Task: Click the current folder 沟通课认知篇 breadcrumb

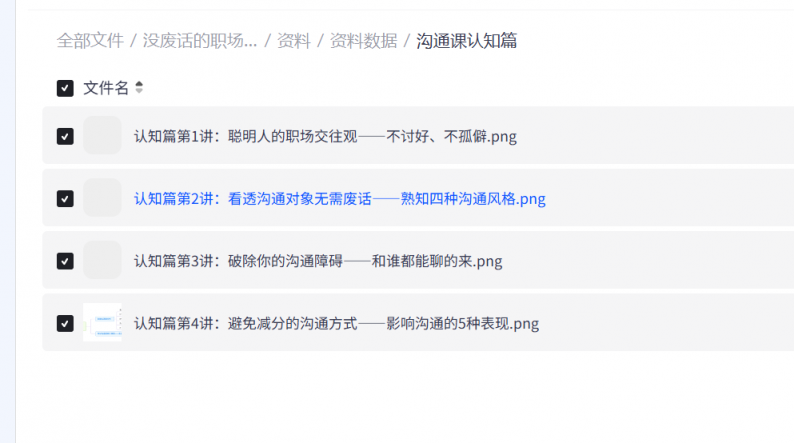Action: click(x=466, y=41)
